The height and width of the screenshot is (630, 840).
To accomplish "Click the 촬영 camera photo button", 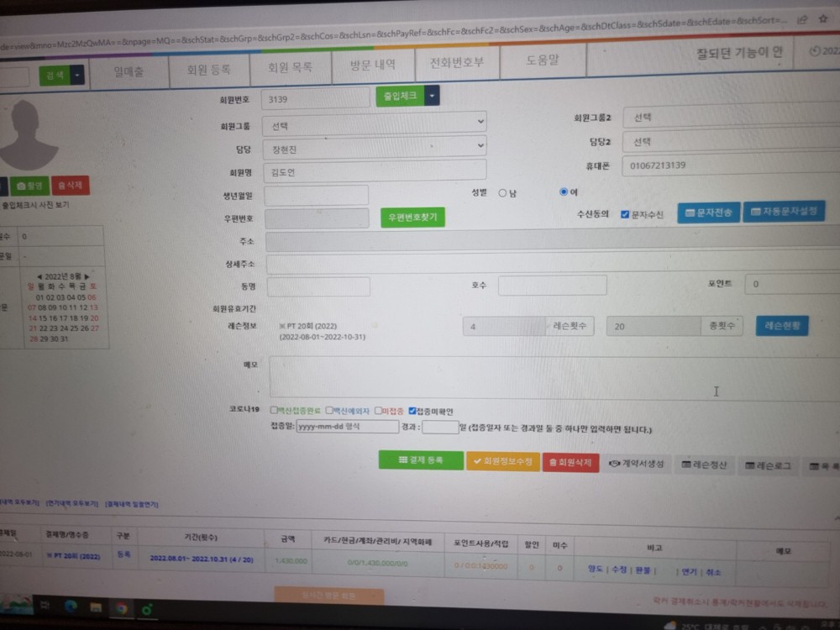I will (30, 186).
